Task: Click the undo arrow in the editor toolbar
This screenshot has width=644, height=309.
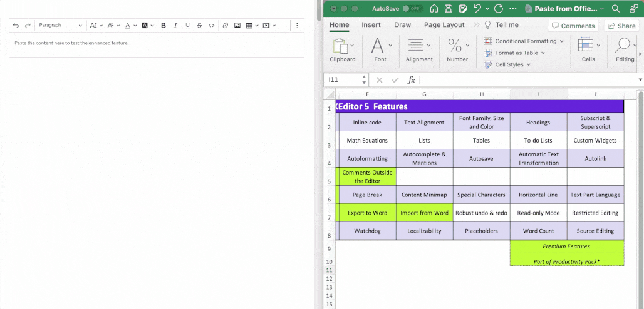Action: [16, 26]
